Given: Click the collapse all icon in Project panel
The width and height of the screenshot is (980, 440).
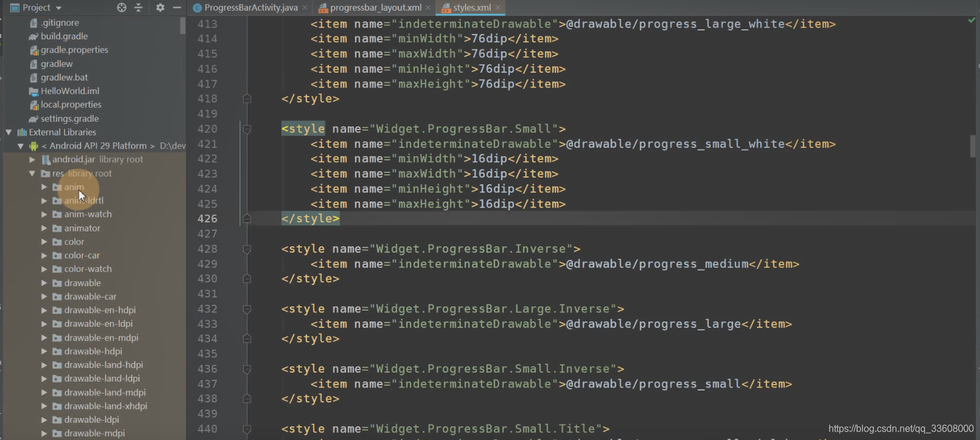Looking at the screenshot, I should coord(138,8).
